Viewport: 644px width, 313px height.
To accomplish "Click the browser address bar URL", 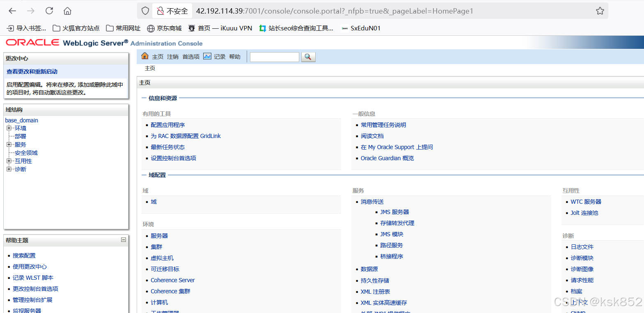I will coord(335,11).
